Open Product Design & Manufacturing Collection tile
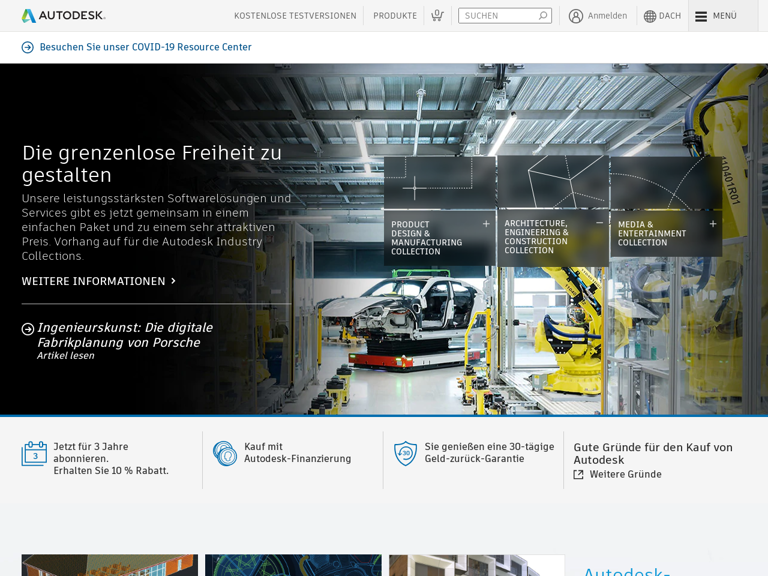This screenshot has height=576, width=768. [440, 211]
